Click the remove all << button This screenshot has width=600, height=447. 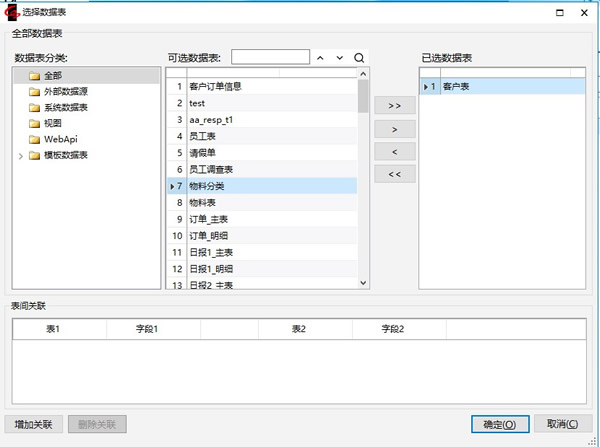(x=394, y=175)
